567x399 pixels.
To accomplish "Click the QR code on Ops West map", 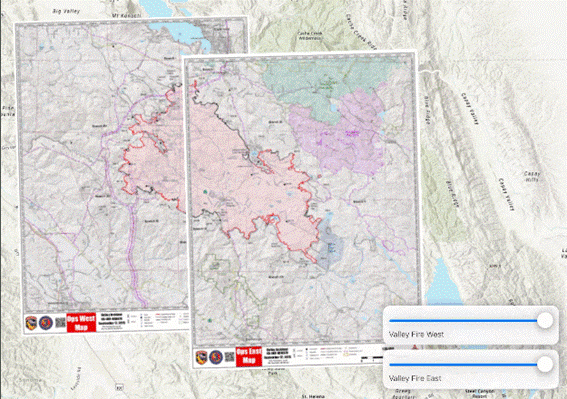I will (60, 323).
